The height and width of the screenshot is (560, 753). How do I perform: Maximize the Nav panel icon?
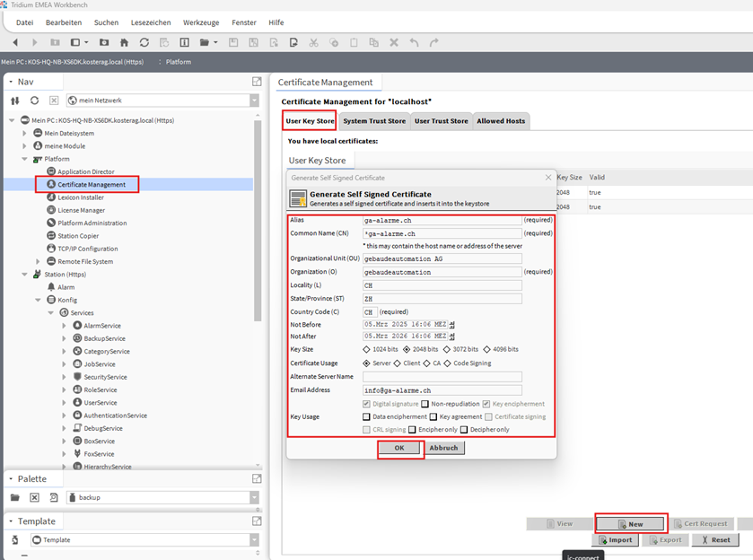[257, 82]
